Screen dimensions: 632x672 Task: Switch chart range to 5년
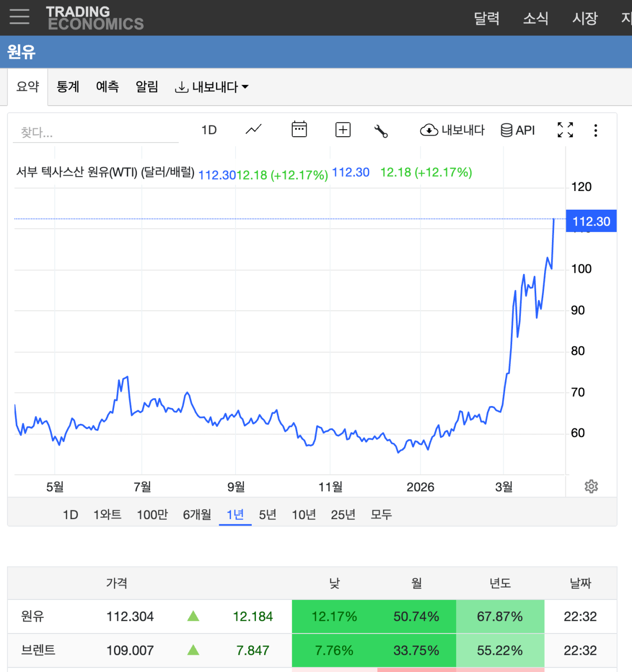tap(268, 515)
